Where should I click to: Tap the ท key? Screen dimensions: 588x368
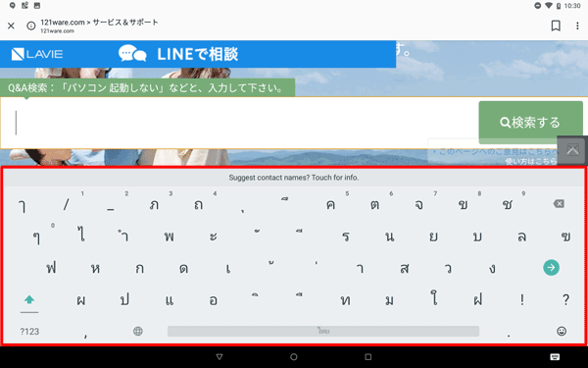[x=345, y=299]
